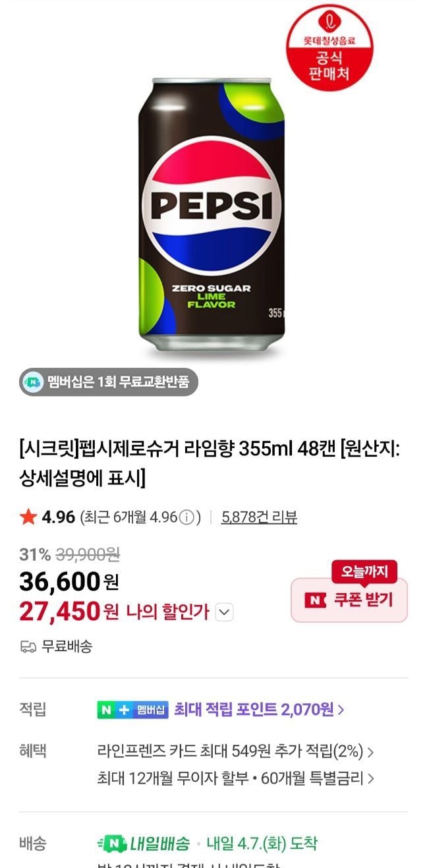Expand 12개월 무이자 할부 installment info
This screenshot has width=427, height=868.
[235, 778]
